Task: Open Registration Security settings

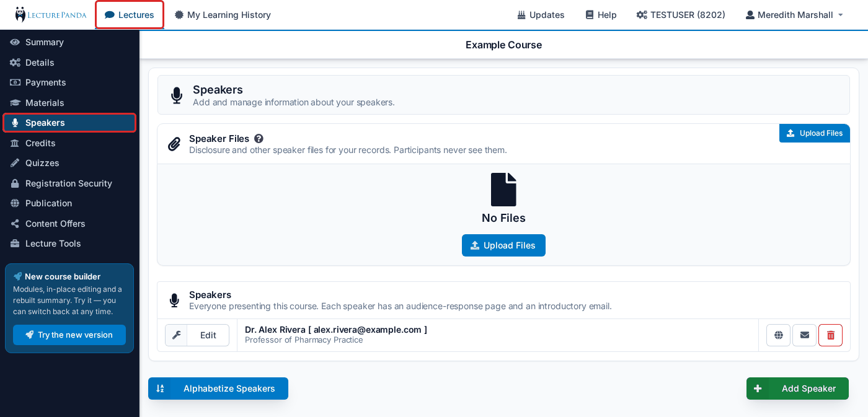Action: (x=69, y=183)
